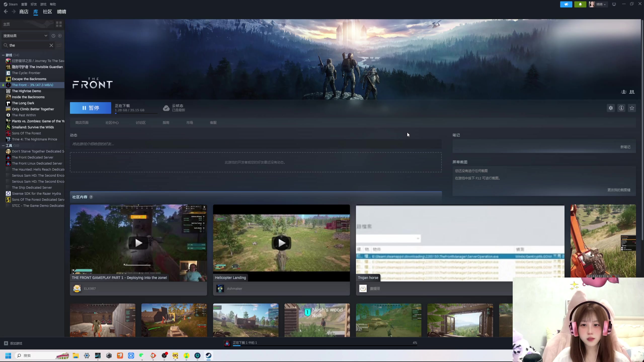The image size is (644, 362).
Task: Open advanced filter icon beside search box
Action: tap(59, 45)
